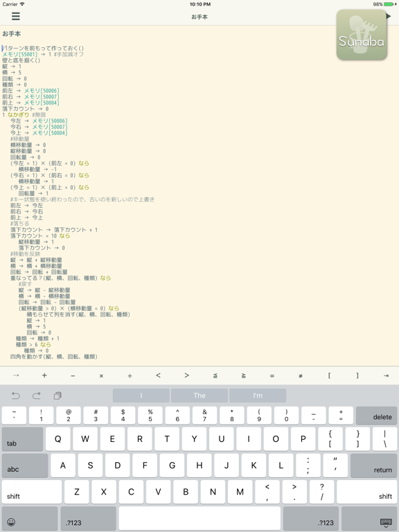Viewport: 399px width, 532px height.
Task: Tap the return key
Action: 373,465
